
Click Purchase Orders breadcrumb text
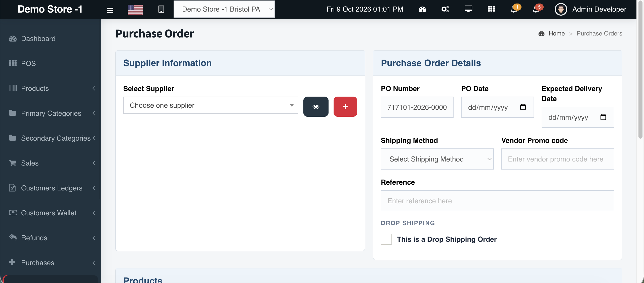pos(599,33)
